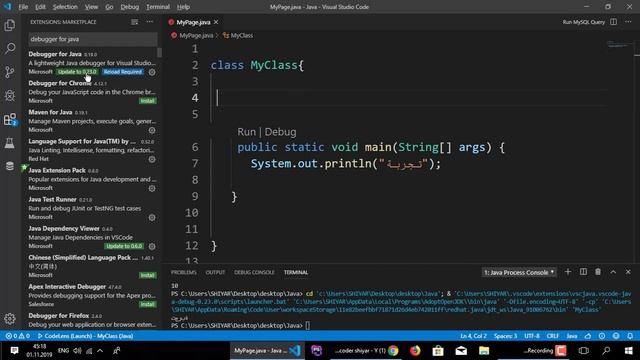Open the Help menu
The height and width of the screenshot is (360, 640).
click(x=183, y=7)
